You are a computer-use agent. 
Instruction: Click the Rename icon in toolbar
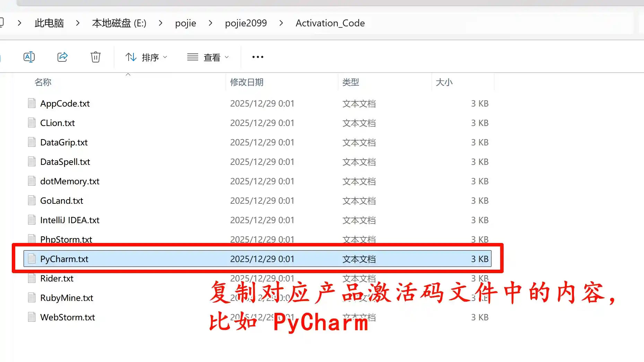coord(29,57)
